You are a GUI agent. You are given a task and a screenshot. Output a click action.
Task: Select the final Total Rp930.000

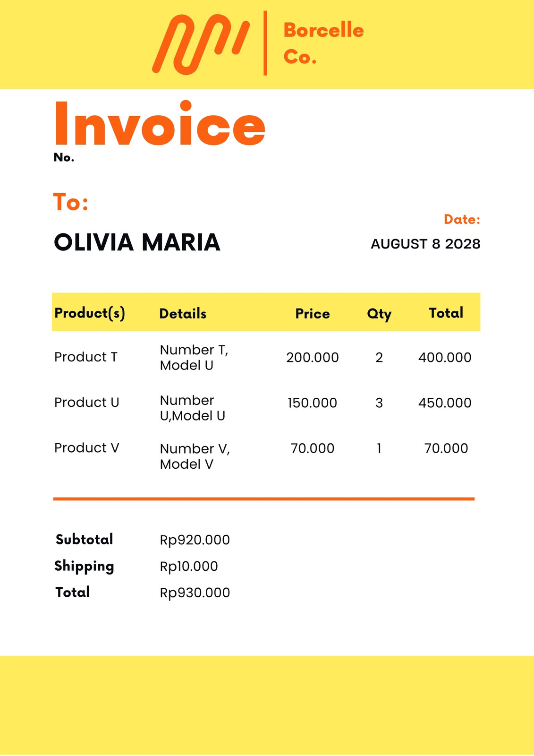(x=195, y=593)
